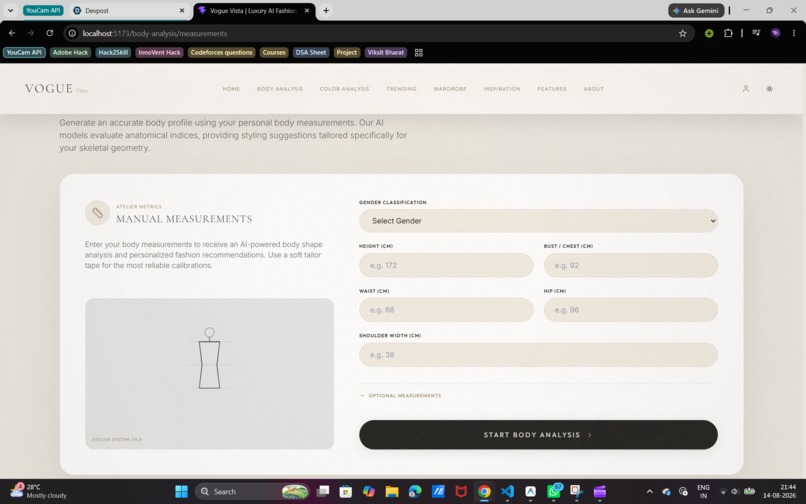Screen dimensions: 806x504
Task: Open the tab search dropdown arrow
Action: [x=10, y=10]
